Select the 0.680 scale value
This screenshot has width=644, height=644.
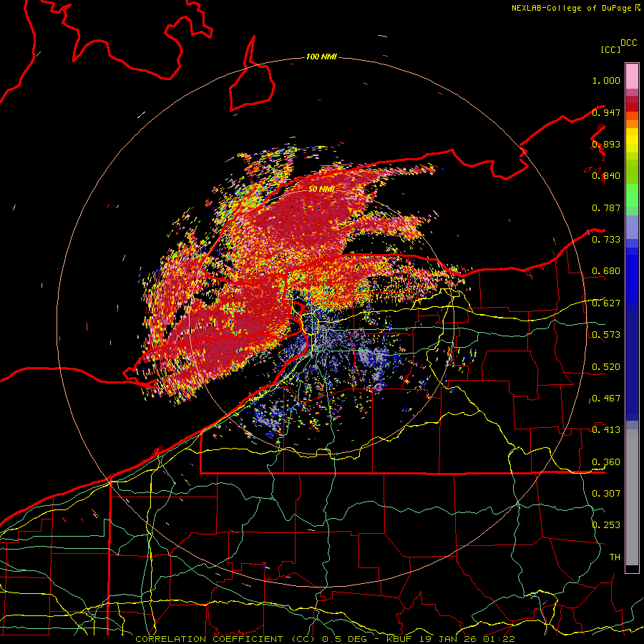[x=606, y=271]
